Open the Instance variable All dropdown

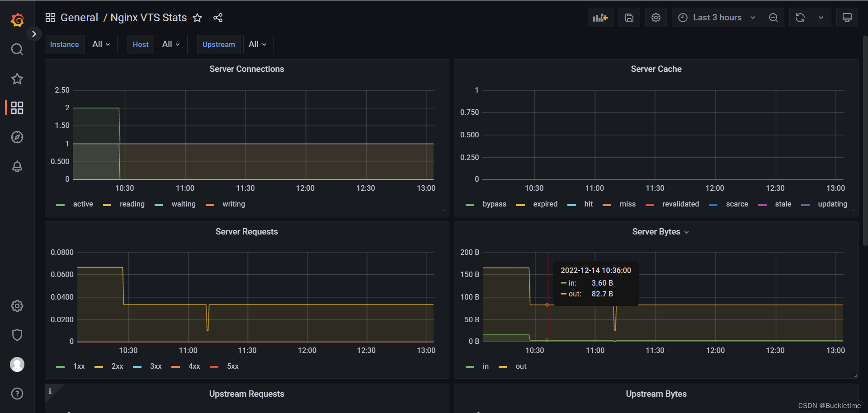click(x=102, y=44)
